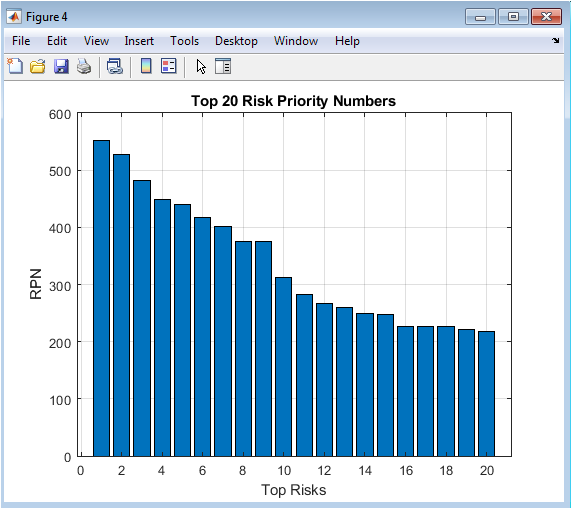Click the plot title Top 20 Risk Priority Numbers
572x509 pixels.
pos(293,101)
